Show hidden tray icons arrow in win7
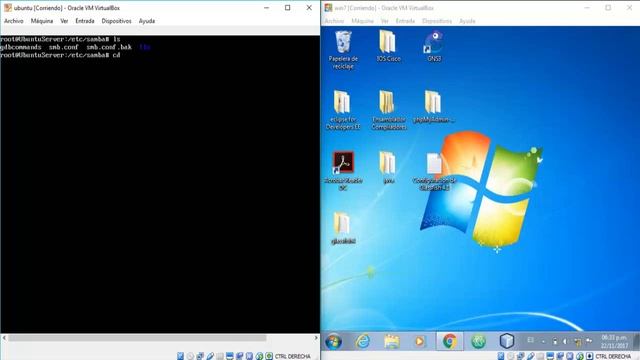Viewport: 640px width, 360px height. tap(543, 341)
